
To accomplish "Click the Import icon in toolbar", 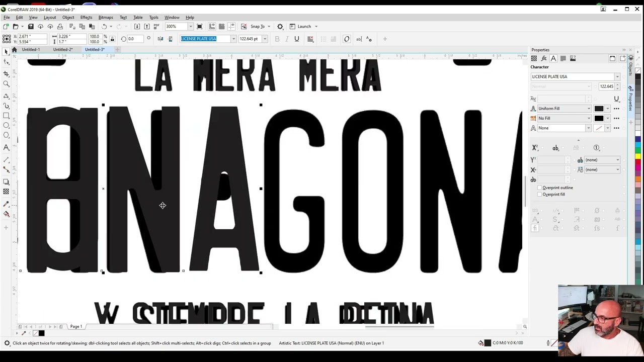I will pyautogui.click(x=137, y=26).
